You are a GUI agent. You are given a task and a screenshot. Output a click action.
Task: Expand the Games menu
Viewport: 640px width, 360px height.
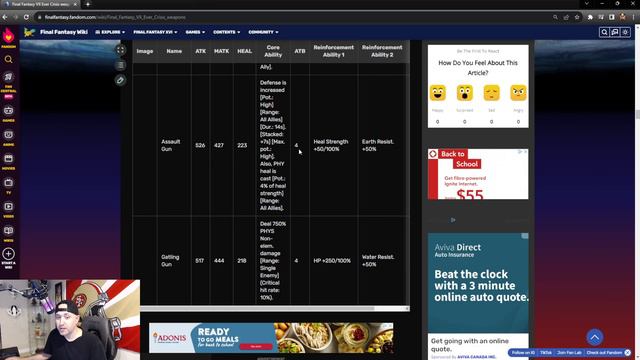click(195, 32)
